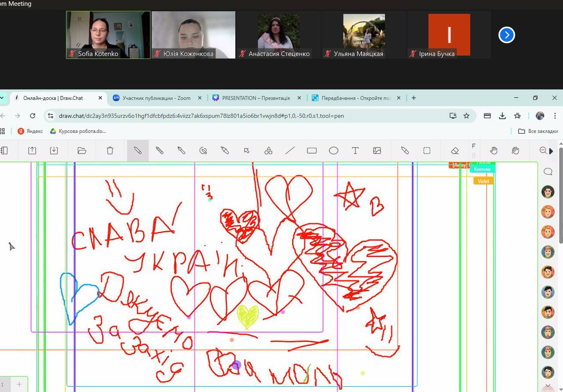
Task: Click the trash icon to clear board
Action: pos(110,151)
